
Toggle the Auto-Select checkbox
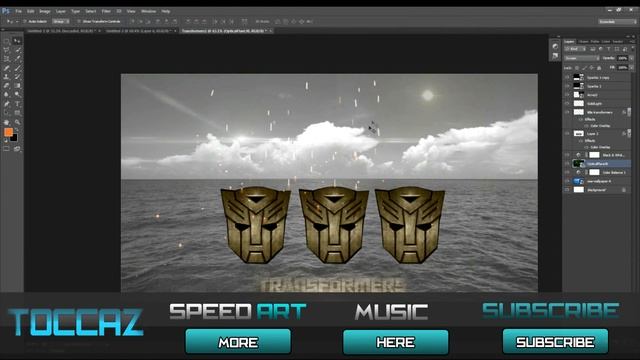coord(24,21)
